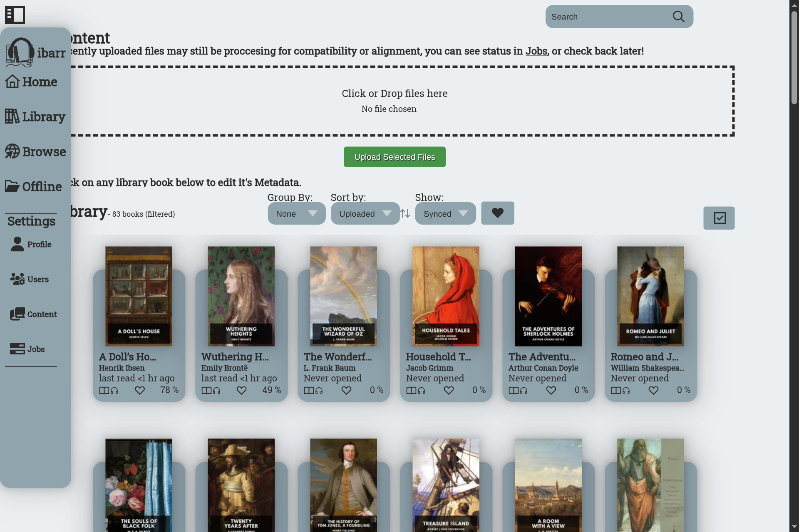Image resolution: width=799 pixels, height=532 pixels.
Task: Toggle favorites-only heart filter
Action: [497, 213]
